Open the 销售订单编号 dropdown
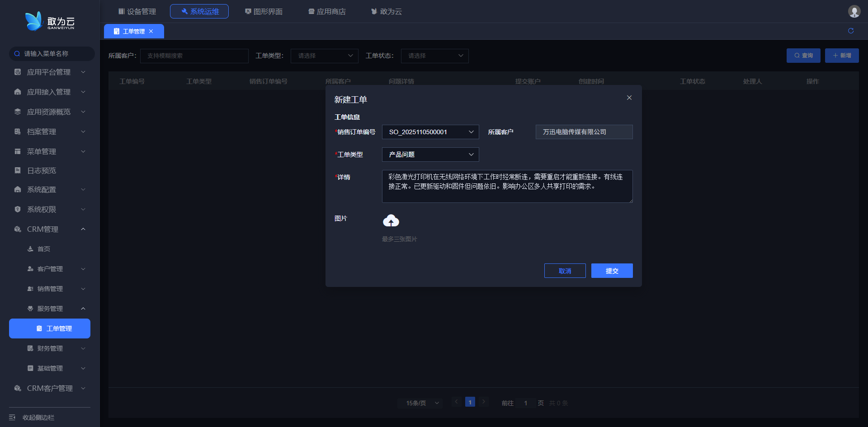This screenshot has width=868, height=427. [430, 132]
